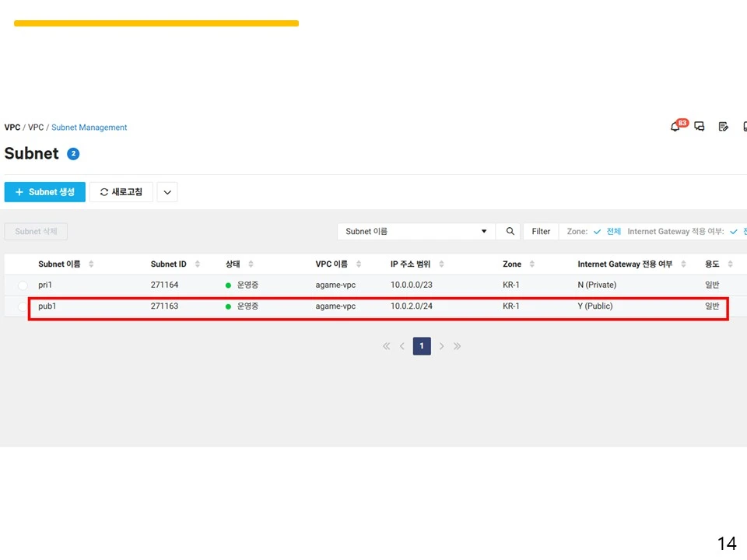747x560 pixels.
Task: Open the notes edit icon
Action: [x=723, y=126]
